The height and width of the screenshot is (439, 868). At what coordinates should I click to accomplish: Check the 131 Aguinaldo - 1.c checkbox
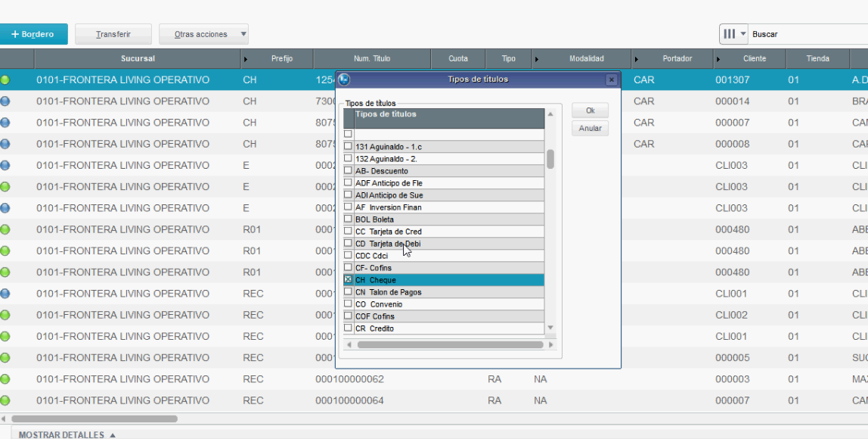click(349, 146)
